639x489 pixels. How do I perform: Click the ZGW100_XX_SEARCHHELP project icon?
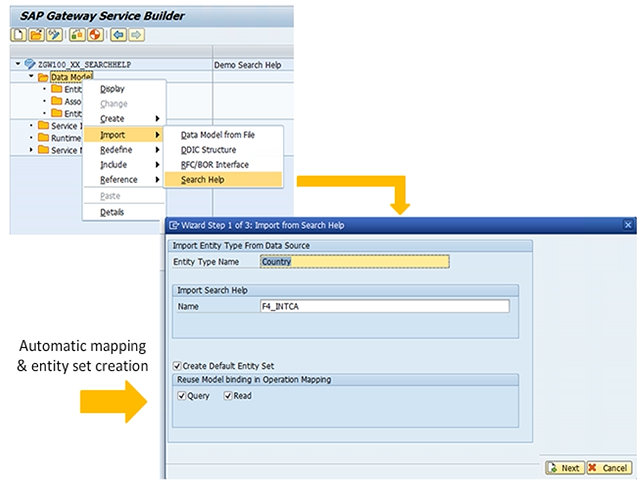[29, 64]
